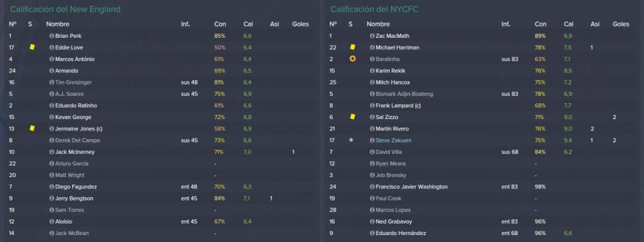644x242 pixels.
Task: Open Steve Zakuani's player profile
Action: click(393, 141)
